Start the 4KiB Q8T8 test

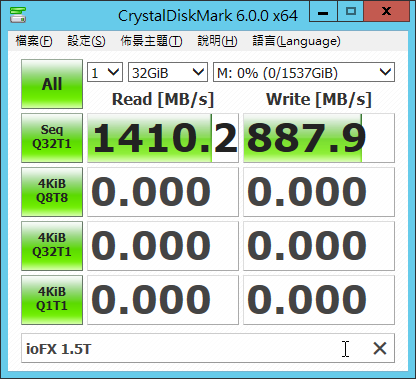pyautogui.click(x=52, y=192)
